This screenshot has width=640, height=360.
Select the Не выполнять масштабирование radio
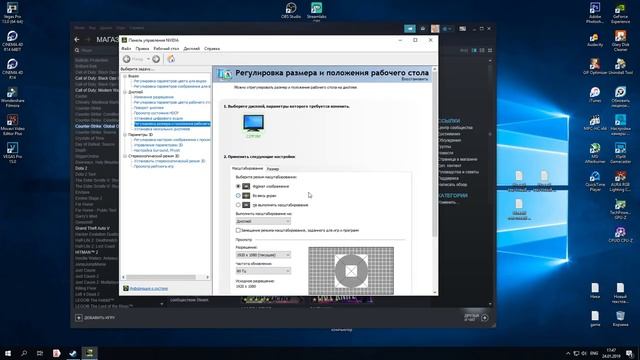click(x=238, y=205)
